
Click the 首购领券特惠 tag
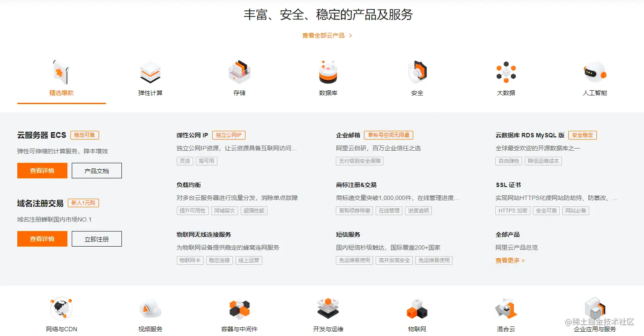pyautogui.click(x=354, y=211)
